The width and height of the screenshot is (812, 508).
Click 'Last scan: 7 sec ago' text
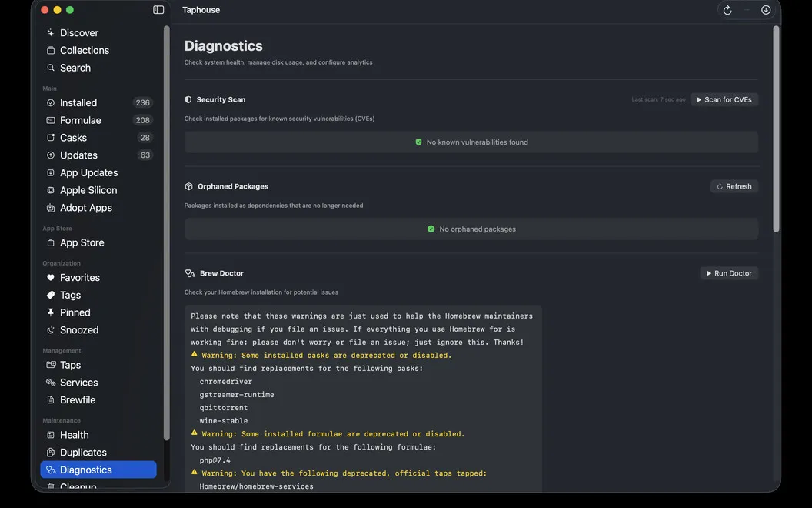pyautogui.click(x=658, y=99)
